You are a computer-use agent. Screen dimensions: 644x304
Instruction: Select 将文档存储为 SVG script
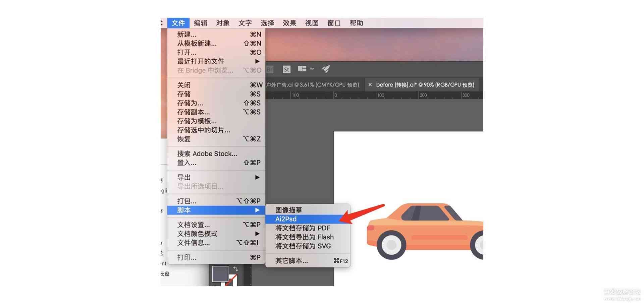(x=308, y=246)
